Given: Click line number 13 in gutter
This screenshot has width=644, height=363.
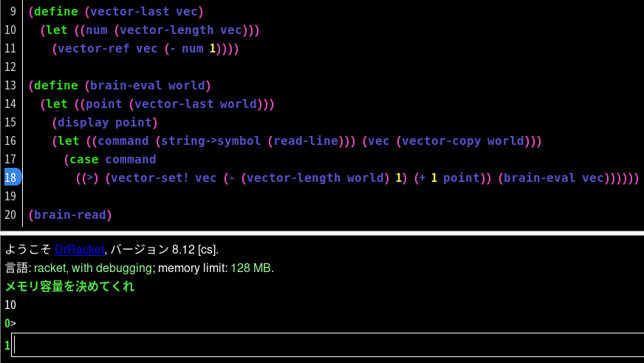Looking at the screenshot, I should 10,86.
